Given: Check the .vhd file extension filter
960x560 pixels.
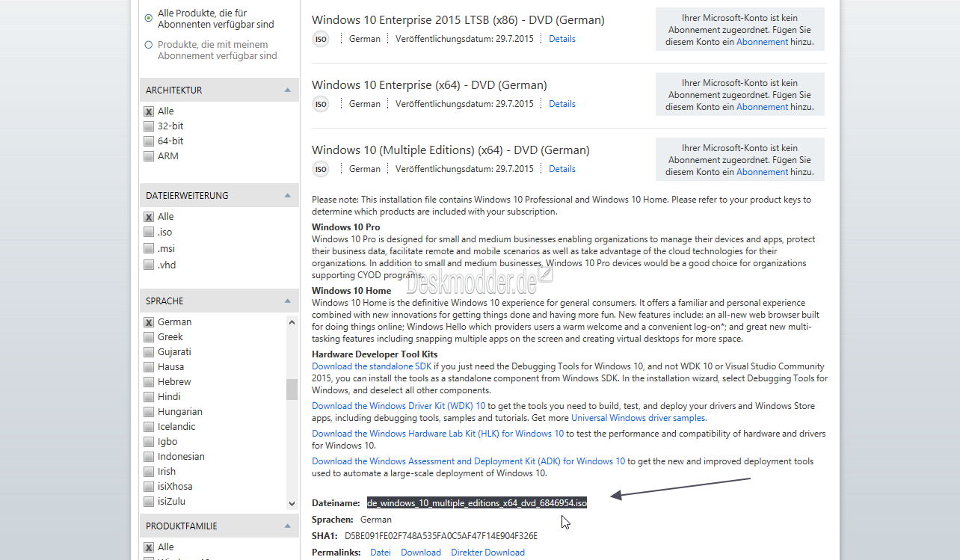Looking at the screenshot, I should click(x=149, y=265).
